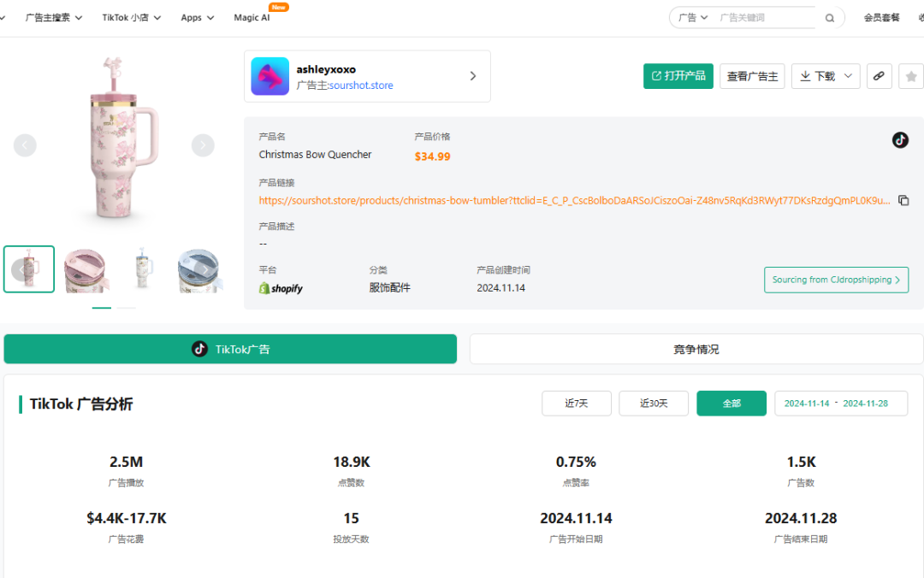Click the 打开产品 green button
The height and width of the screenshot is (578, 924).
(x=678, y=76)
